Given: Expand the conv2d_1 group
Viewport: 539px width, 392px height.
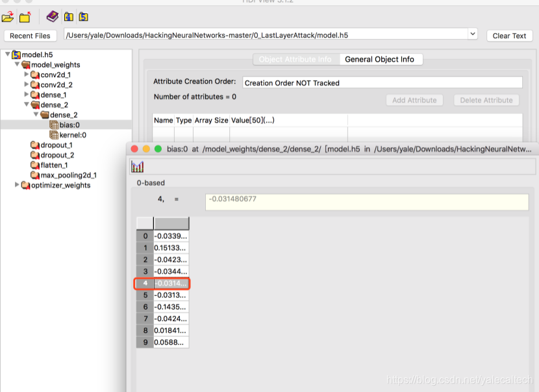Looking at the screenshot, I should pyautogui.click(x=27, y=74).
